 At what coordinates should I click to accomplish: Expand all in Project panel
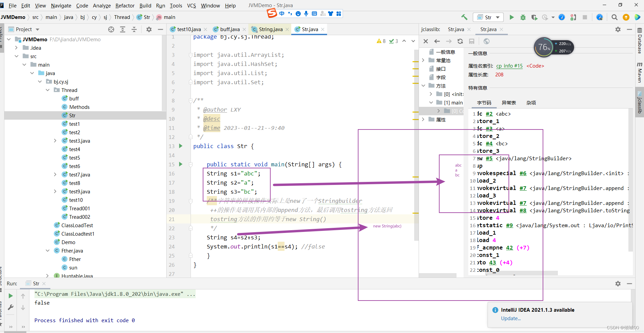point(123,29)
